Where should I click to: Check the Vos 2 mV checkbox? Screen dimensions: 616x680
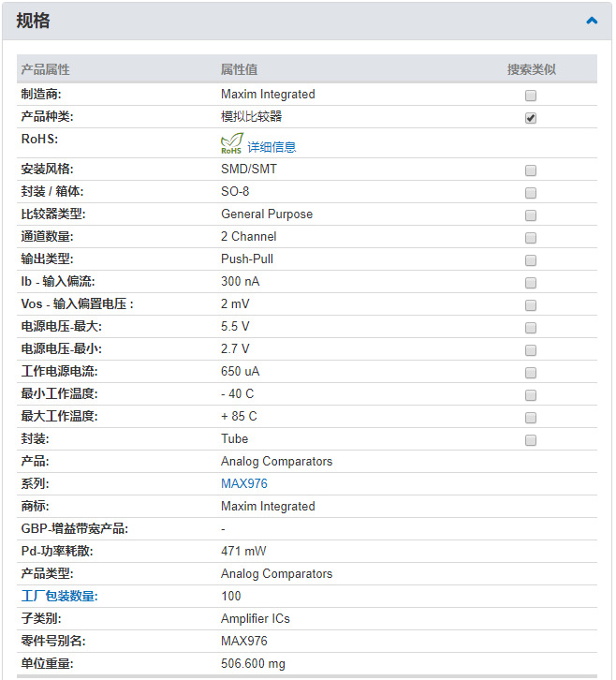pos(531,305)
